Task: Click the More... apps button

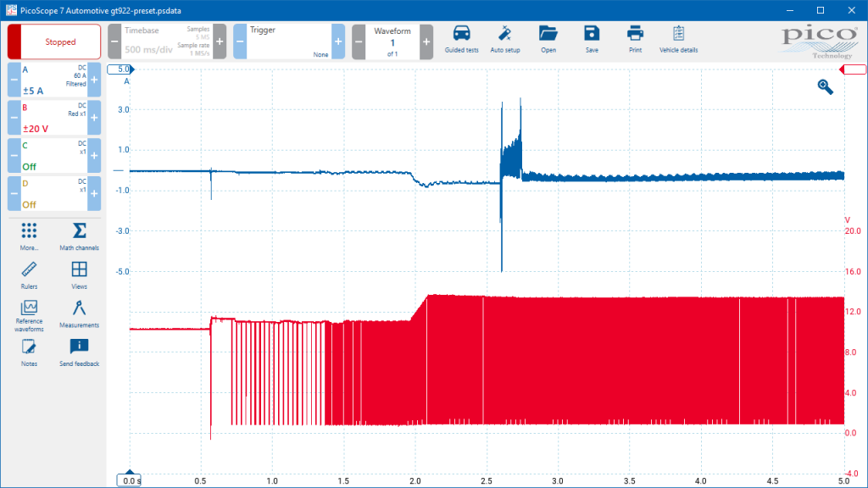Action: [x=29, y=236]
